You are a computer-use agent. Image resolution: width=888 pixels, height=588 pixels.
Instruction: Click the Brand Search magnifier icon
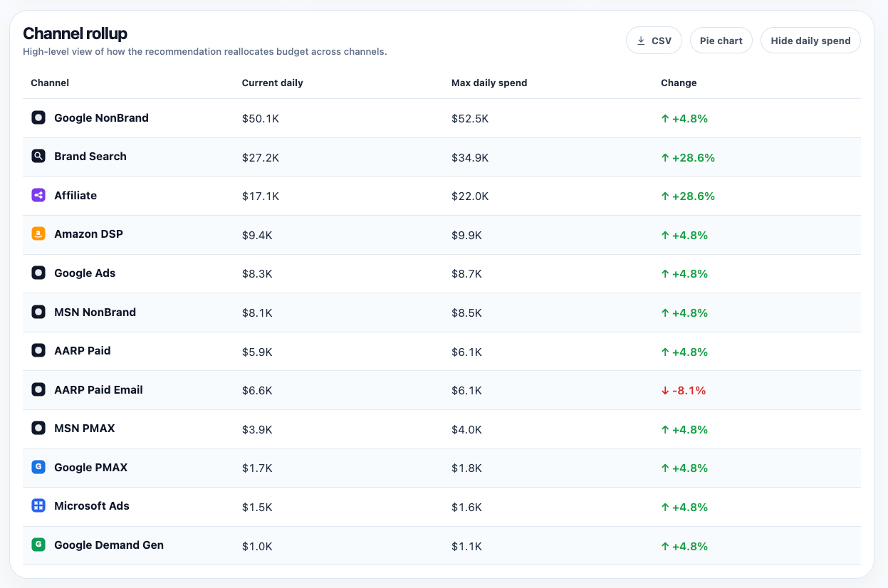(x=38, y=156)
